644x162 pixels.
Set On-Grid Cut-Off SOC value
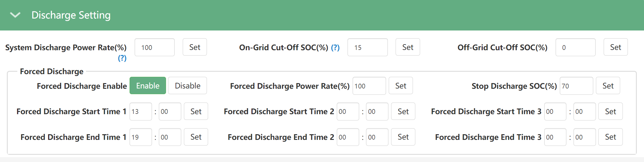click(x=408, y=47)
